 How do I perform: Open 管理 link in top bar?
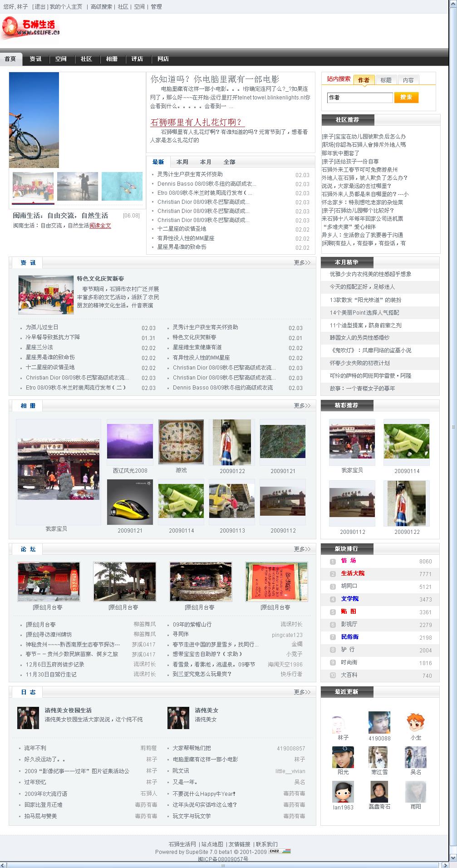coord(156,7)
